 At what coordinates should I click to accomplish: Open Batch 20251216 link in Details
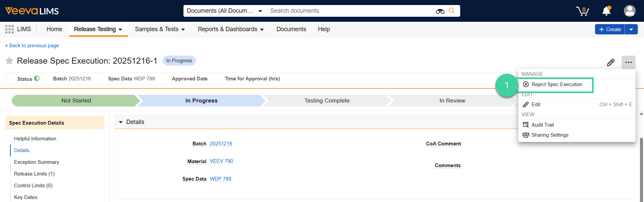coord(221,144)
